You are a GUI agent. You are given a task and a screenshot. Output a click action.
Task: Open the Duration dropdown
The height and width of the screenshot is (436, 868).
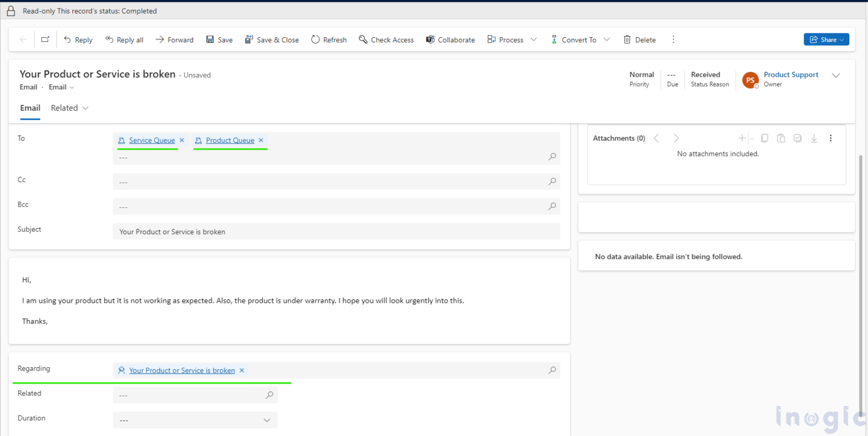pos(267,420)
